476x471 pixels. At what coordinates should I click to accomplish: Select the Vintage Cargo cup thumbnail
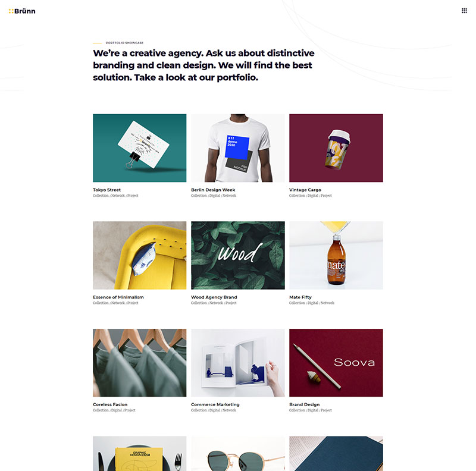click(336, 148)
